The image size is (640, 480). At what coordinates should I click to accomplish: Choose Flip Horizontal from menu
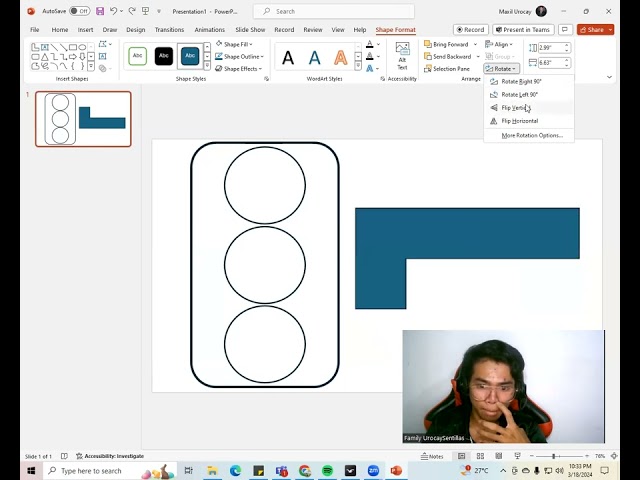[529, 121]
